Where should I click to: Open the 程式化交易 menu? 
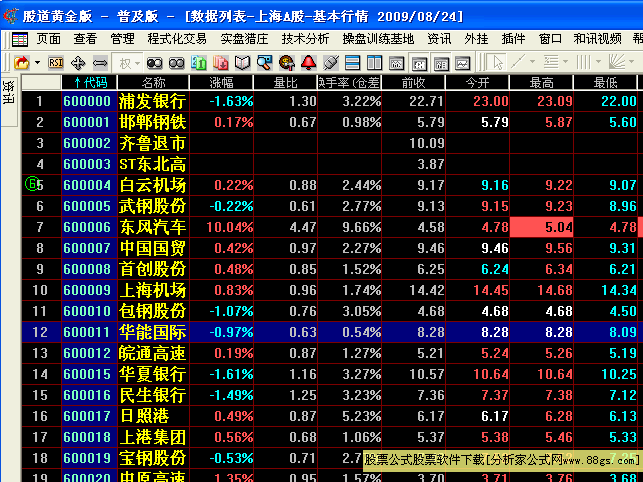177,39
